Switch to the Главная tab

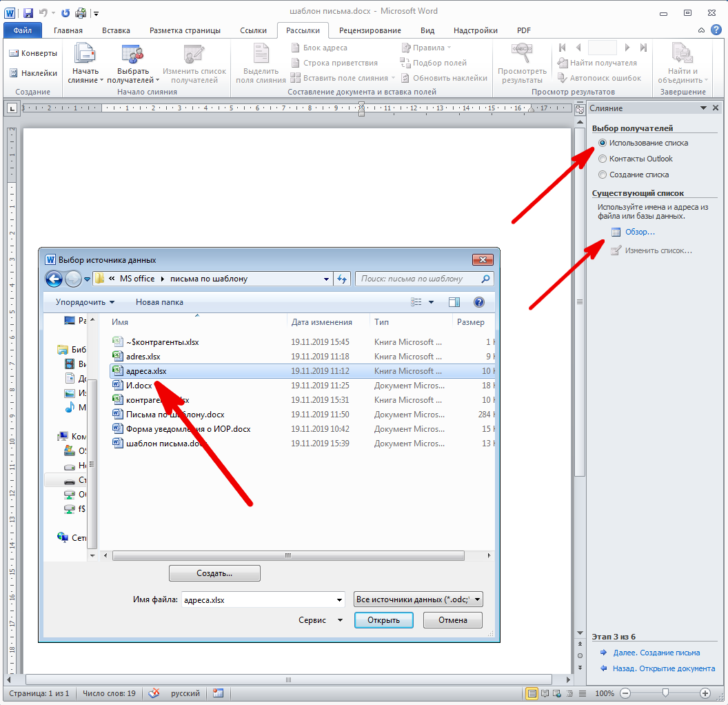tap(68, 30)
